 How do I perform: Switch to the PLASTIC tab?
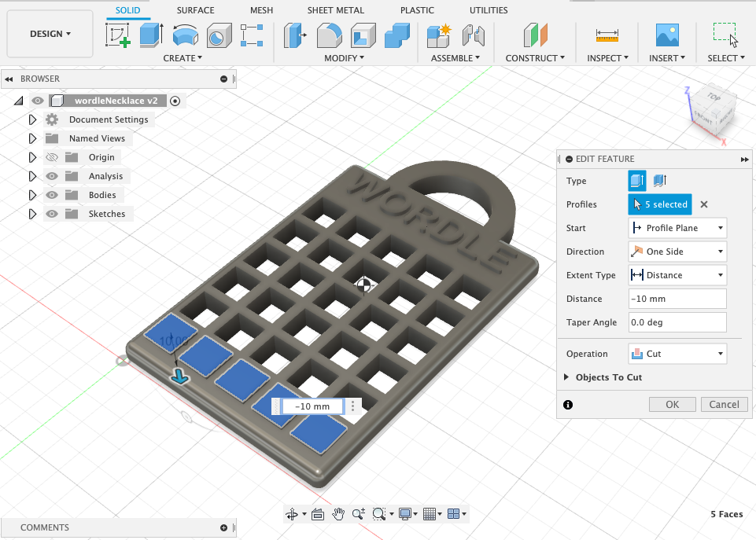click(x=417, y=10)
